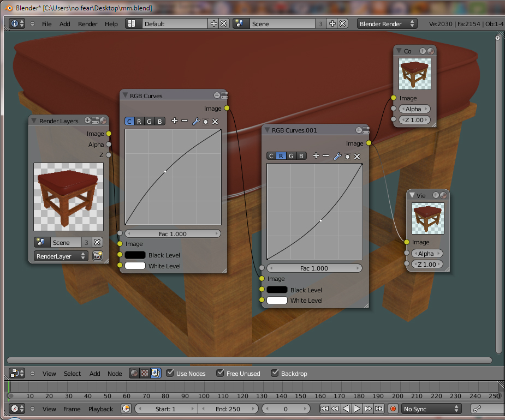Viewport: 505px width, 420px height.
Task: Open the Render menu in top bar
Action: 87,24
